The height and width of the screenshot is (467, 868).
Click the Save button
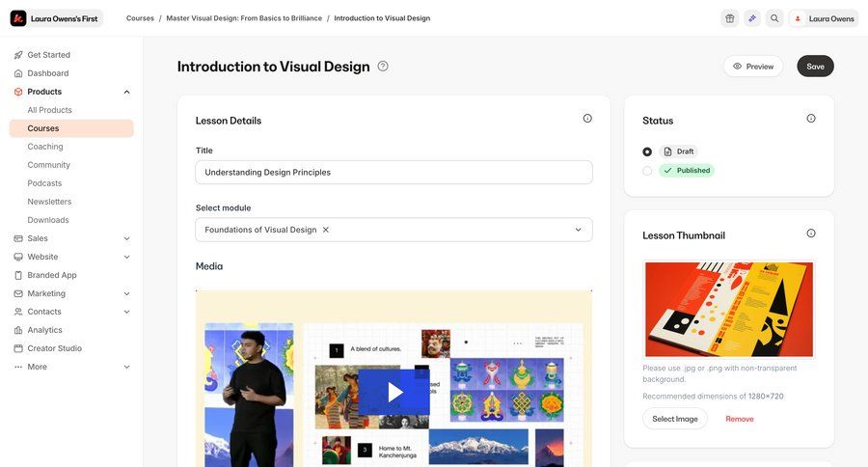815,67
